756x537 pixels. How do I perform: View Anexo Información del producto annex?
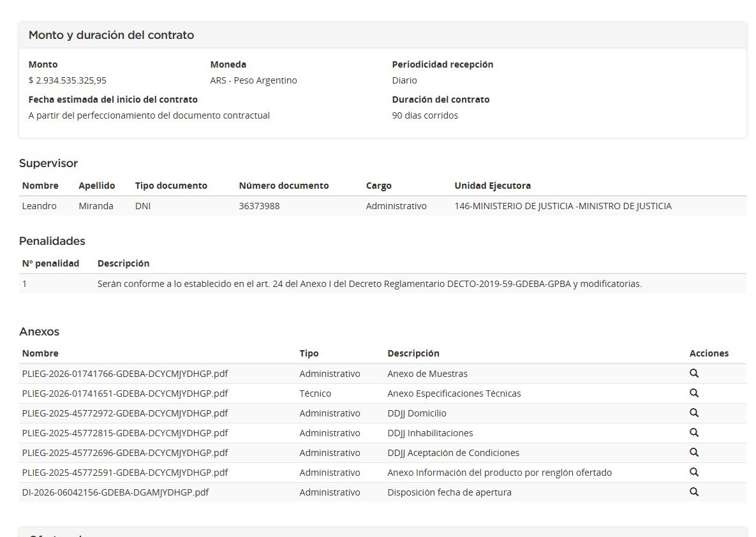click(694, 472)
